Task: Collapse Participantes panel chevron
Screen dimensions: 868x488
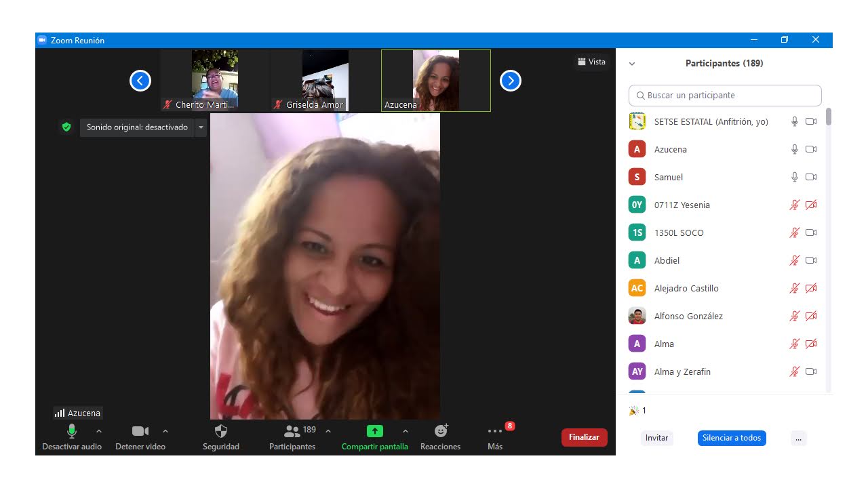Action: click(x=632, y=64)
